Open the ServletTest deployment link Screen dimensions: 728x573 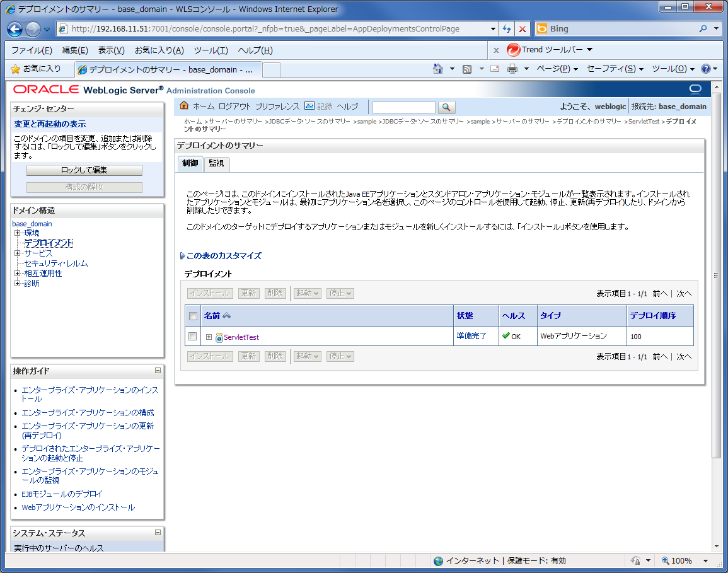click(241, 338)
